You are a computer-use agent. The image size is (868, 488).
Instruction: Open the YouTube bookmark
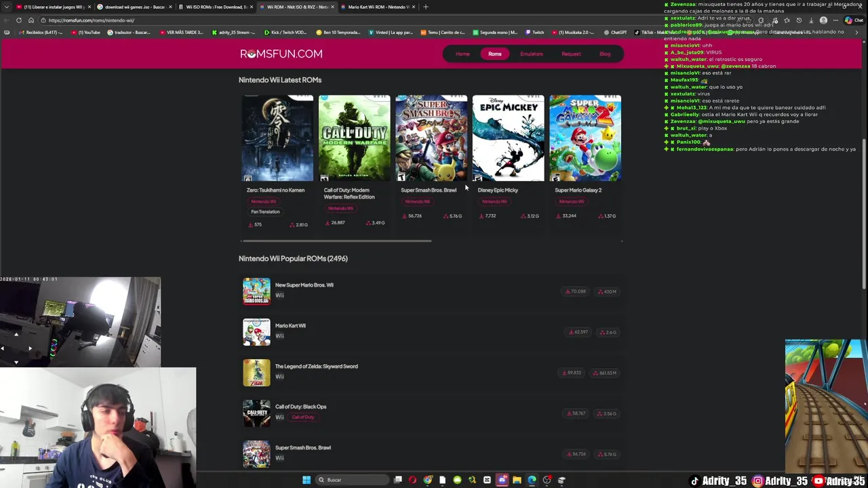pyautogui.click(x=86, y=33)
